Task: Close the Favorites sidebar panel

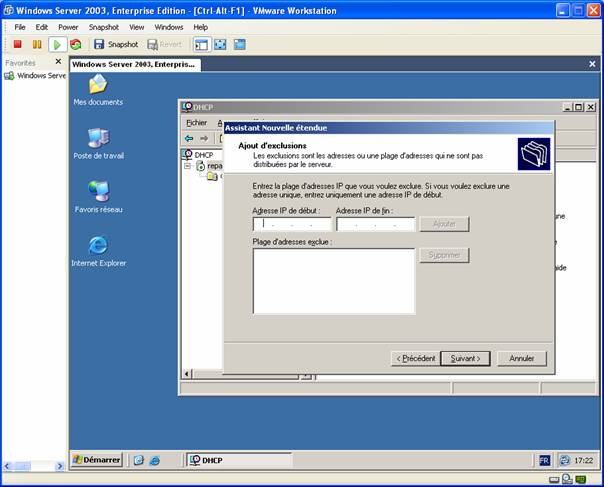Action: click(58, 61)
